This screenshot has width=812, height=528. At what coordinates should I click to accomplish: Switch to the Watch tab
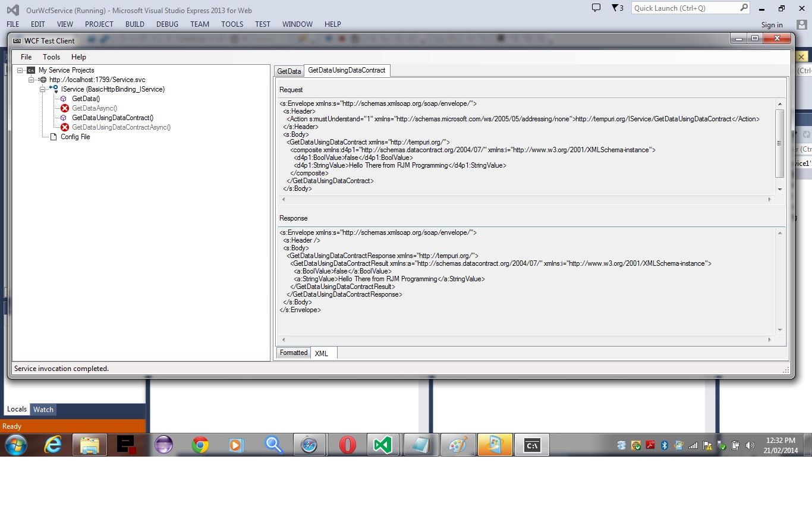(x=43, y=409)
